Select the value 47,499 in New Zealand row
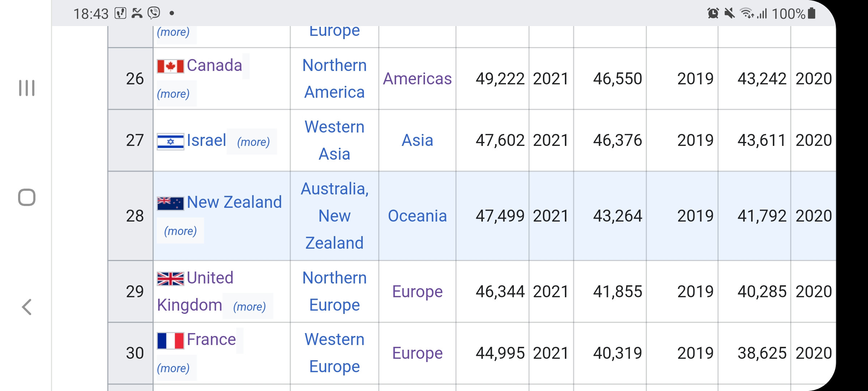 pyautogui.click(x=500, y=216)
